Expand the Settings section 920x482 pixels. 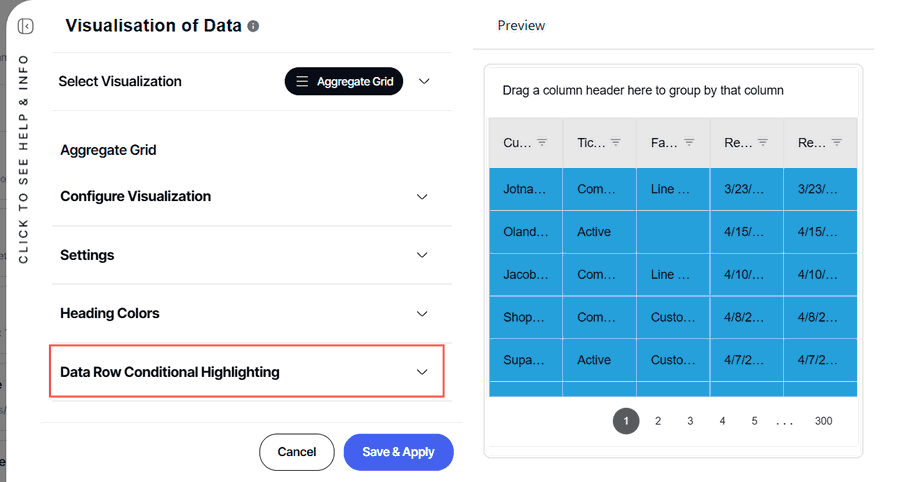point(422,255)
